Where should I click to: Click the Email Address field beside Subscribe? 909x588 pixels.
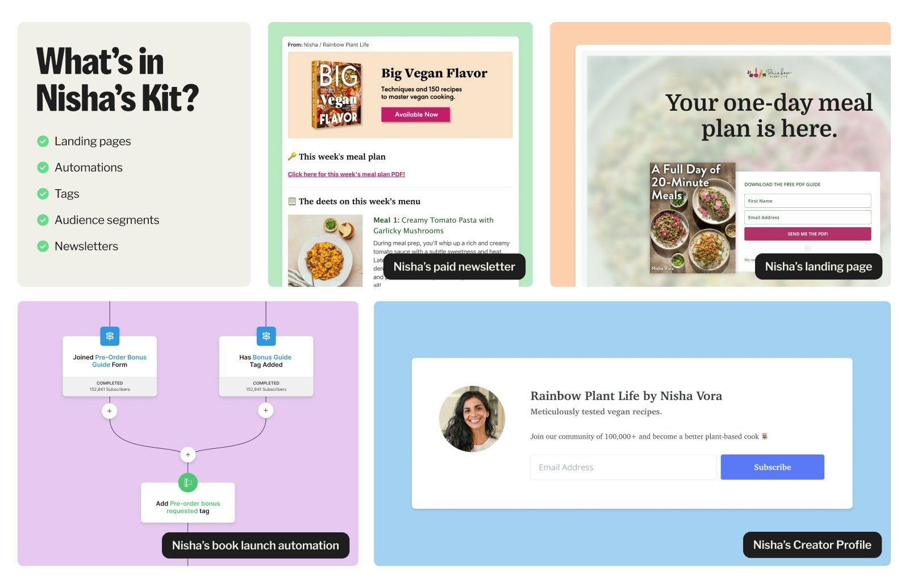(623, 467)
